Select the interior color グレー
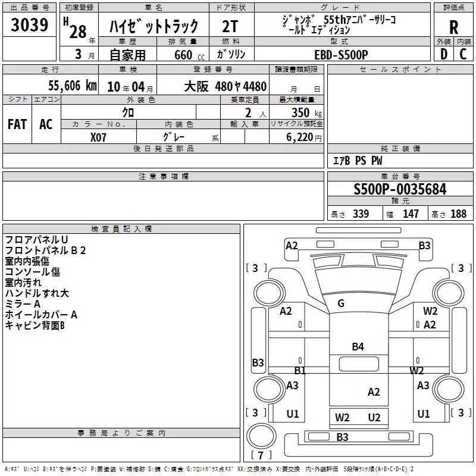The width and height of the screenshot is (476, 476). click(174, 137)
